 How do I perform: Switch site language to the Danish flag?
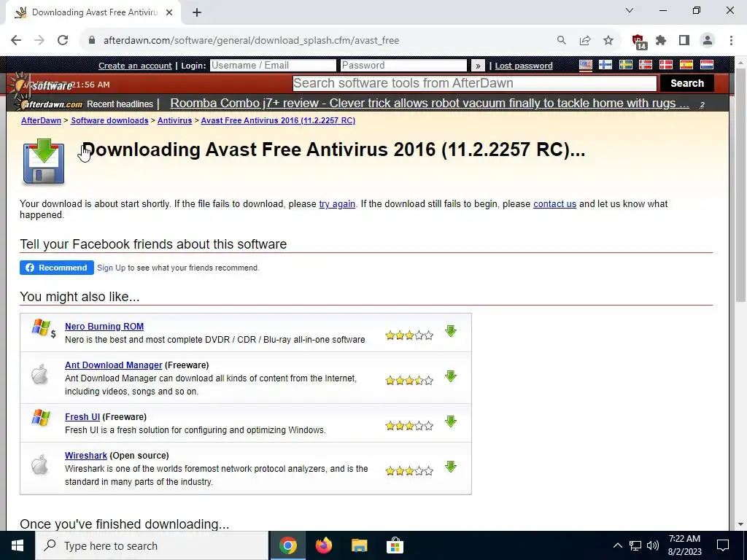665,65
